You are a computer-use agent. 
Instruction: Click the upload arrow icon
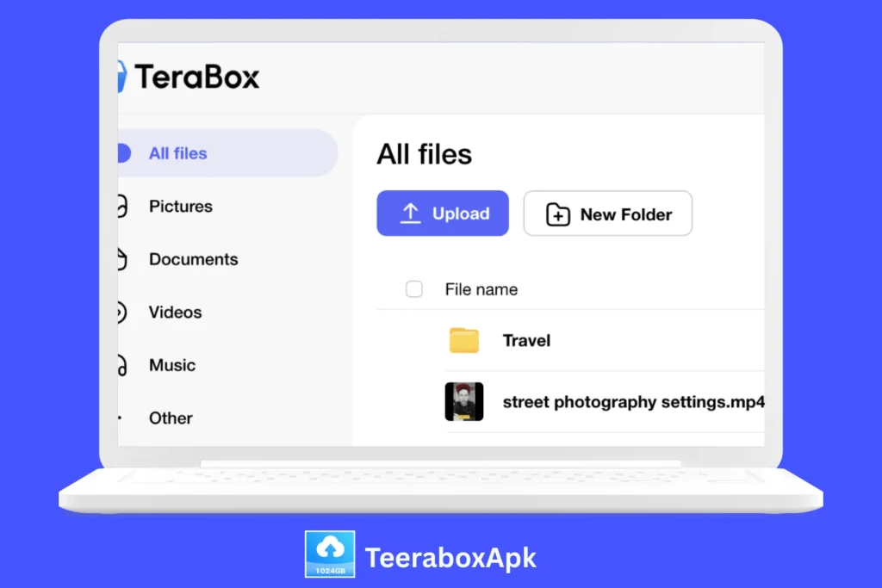pos(411,214)
